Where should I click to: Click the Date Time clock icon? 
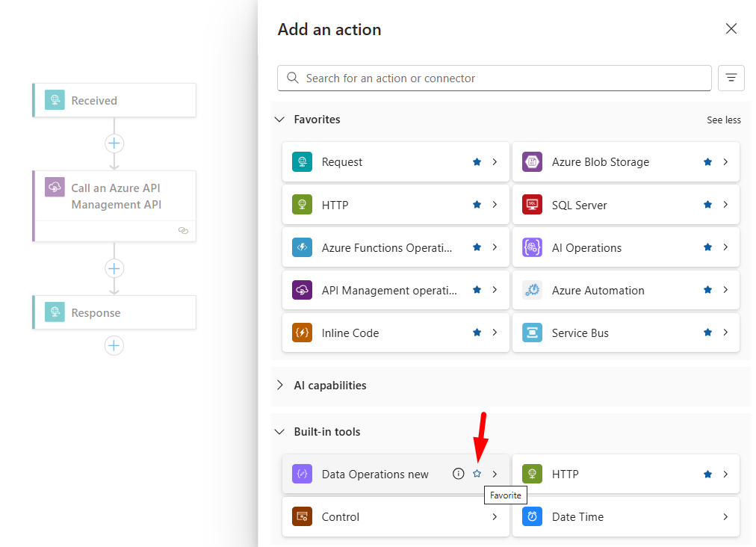pyautogui.click(x=533, y=516)
